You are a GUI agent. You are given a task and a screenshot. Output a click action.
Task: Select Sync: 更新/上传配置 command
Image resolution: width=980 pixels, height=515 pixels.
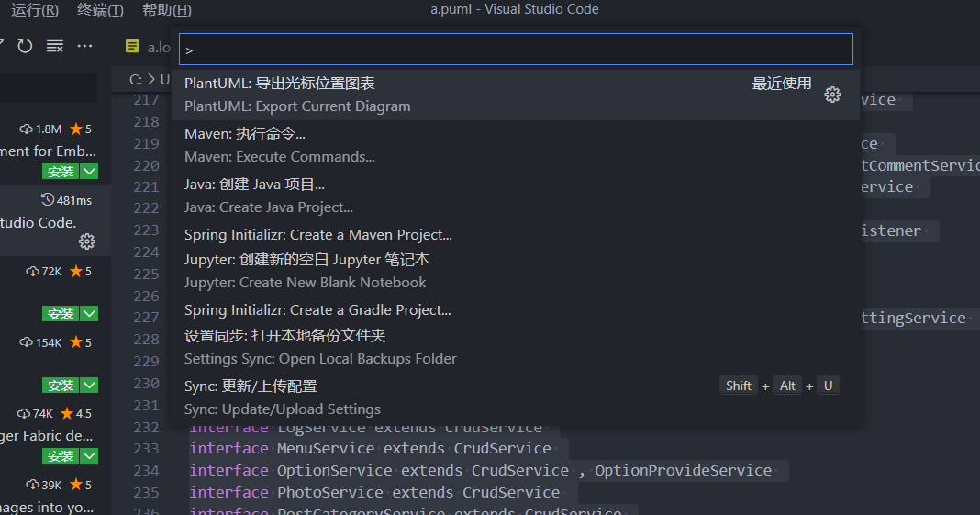click(x=516, y=397)
